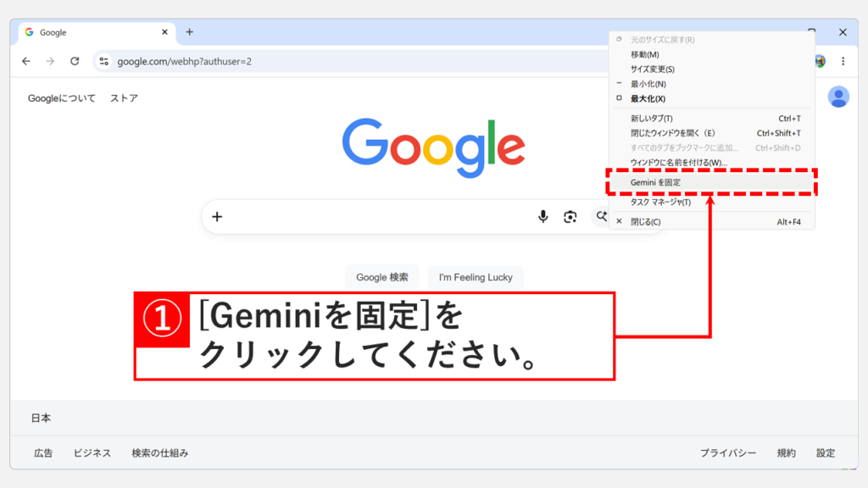
Task: Click the address bar URL
Action: coord(184,61)
